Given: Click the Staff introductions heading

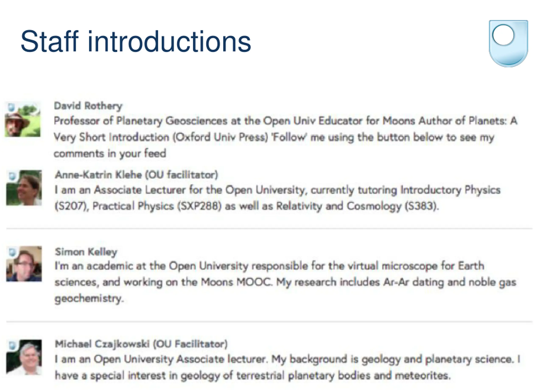Looking at the screenshot, I should (136, 41).
